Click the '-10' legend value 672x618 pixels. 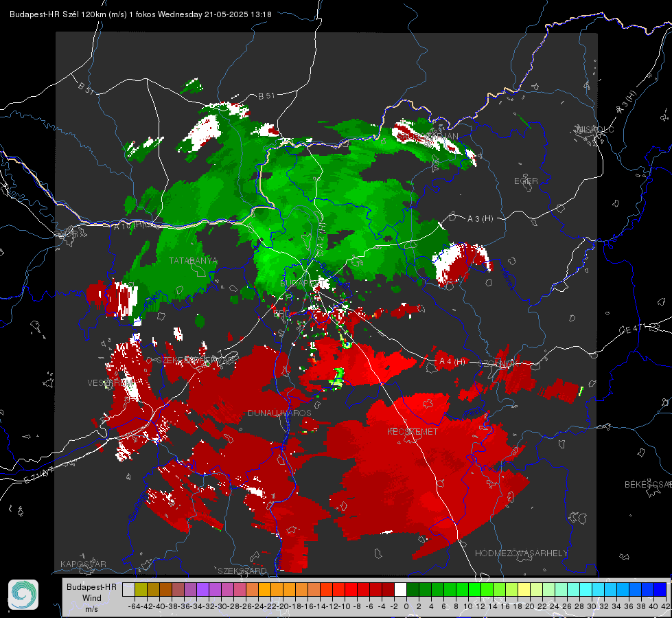click(x=345, y=606)
